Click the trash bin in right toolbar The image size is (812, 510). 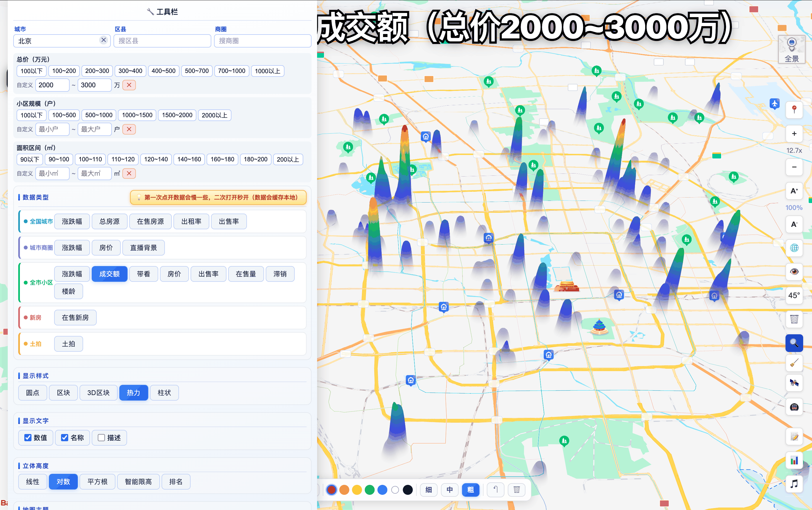click(794, 319)
